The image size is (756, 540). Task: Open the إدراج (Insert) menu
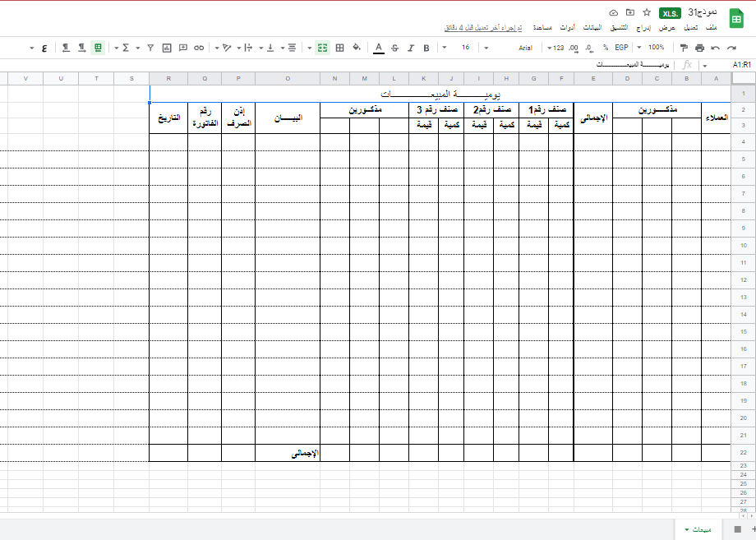(644, 27)
